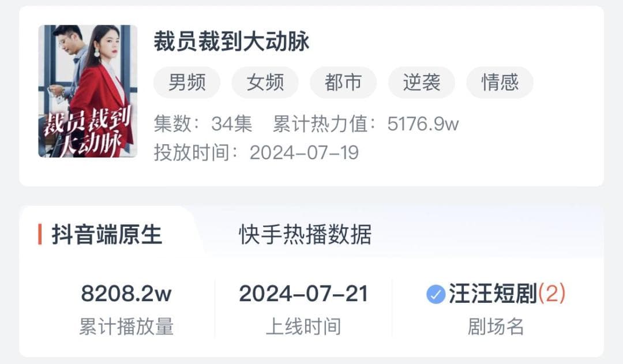Switch to 快手热播数据 tab
This screenshot has width=623, height=364.
[305, 235]
